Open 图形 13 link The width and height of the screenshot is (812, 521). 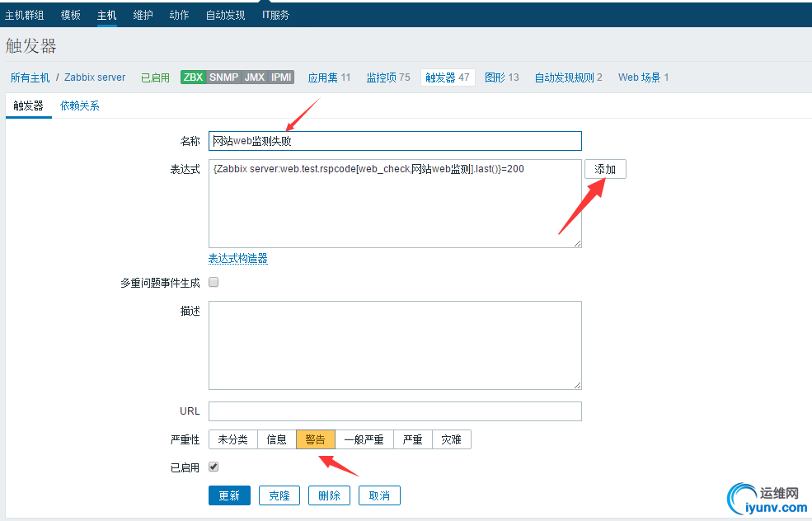pos(502,77)
